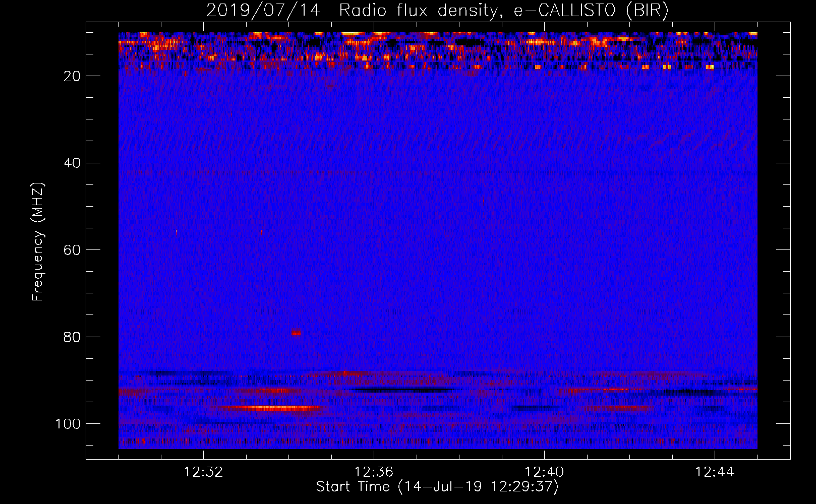The height and width of the screenshot is (504, 816).
Task: Click the 12:32 time tick label
Action: [203, 472]
